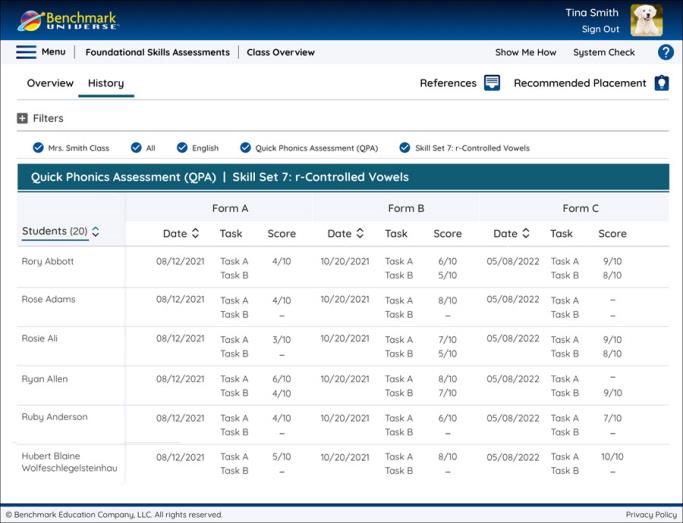Select student Rose Adams
683x523 pixels.
point(48,299)
